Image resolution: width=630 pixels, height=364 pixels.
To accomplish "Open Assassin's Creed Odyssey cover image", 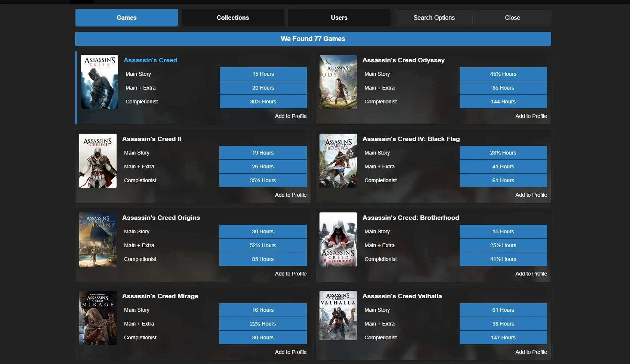I will [x=338, y=82].
